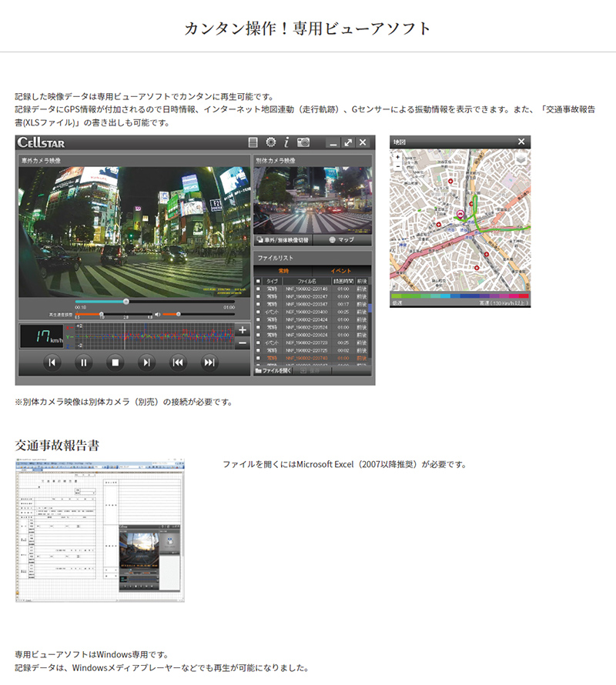This screenshot has height=685, width=616.
Task: Click the car position marker on the map
Action: (x=460, y=214)
